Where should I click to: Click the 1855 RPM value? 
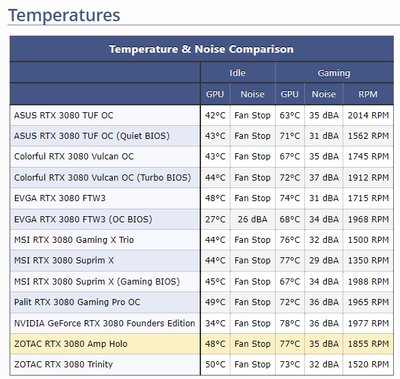click(368, 344)
